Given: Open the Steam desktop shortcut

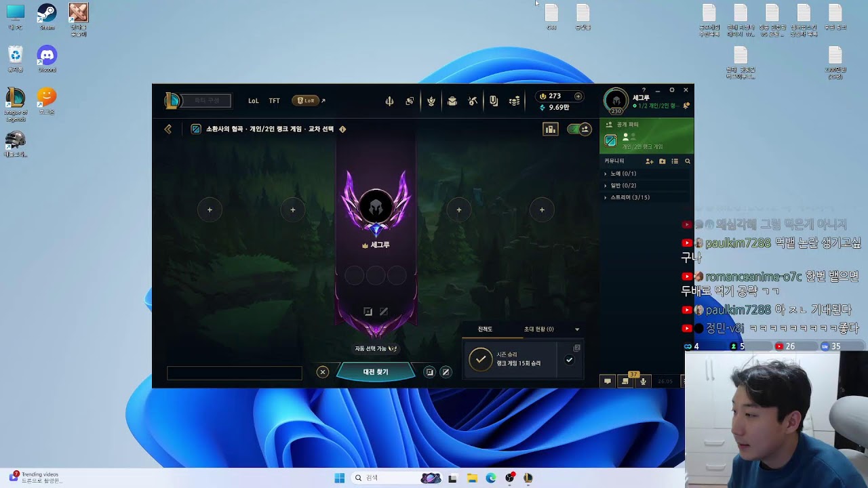Looking at the screenshot, I should point(47,18).
